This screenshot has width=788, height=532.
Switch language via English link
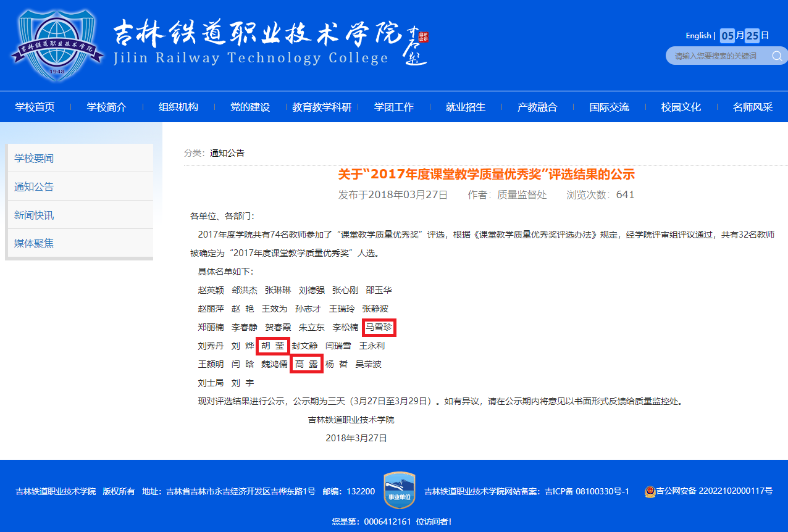pos(698,36)
